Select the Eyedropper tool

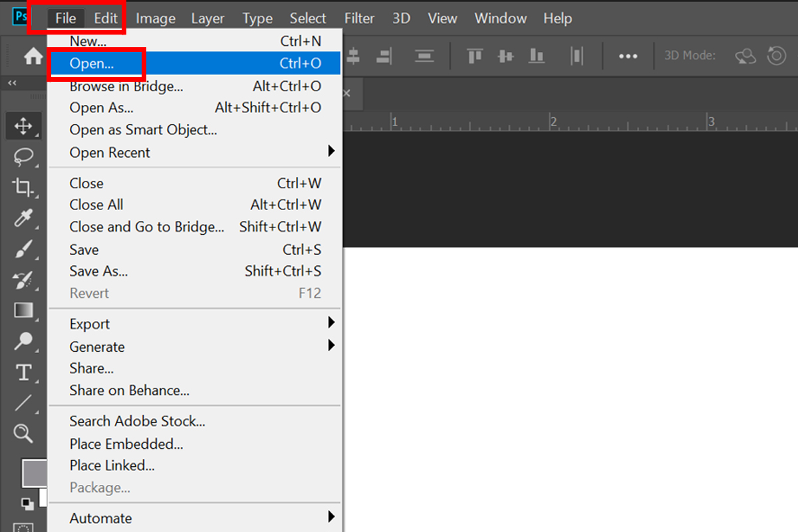click(23, 218)
